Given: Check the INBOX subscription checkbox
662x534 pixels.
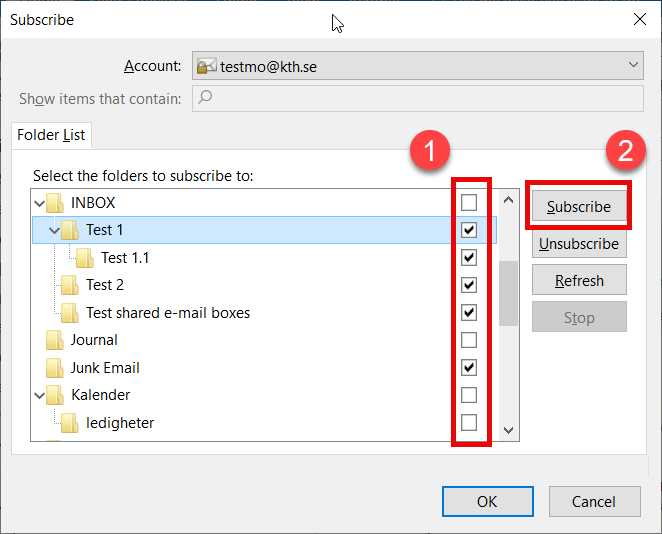Looking at the screenshot, I should pos(469,203).
